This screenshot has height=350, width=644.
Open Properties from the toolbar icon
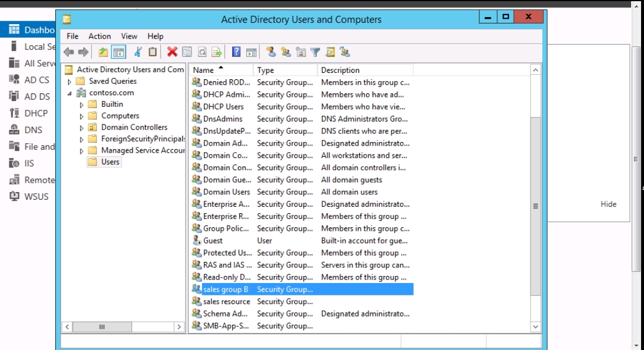(x=187, y=52)
